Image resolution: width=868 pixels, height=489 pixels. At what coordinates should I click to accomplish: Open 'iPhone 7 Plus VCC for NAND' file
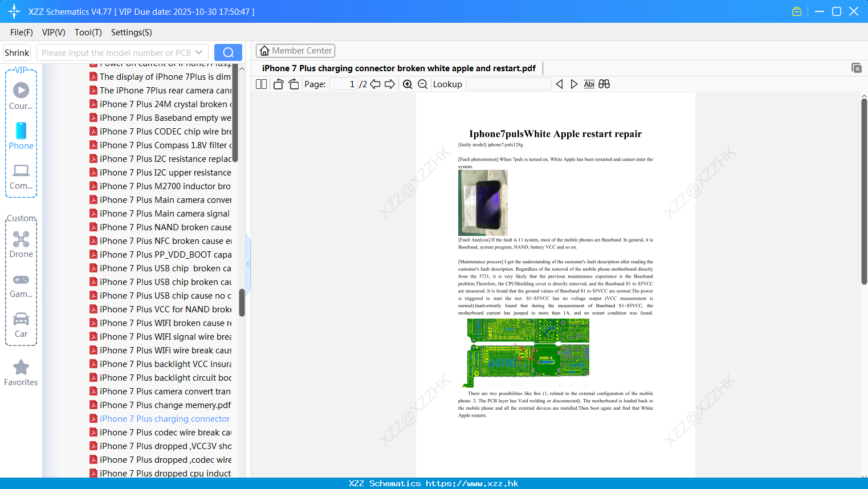point(161,309)
